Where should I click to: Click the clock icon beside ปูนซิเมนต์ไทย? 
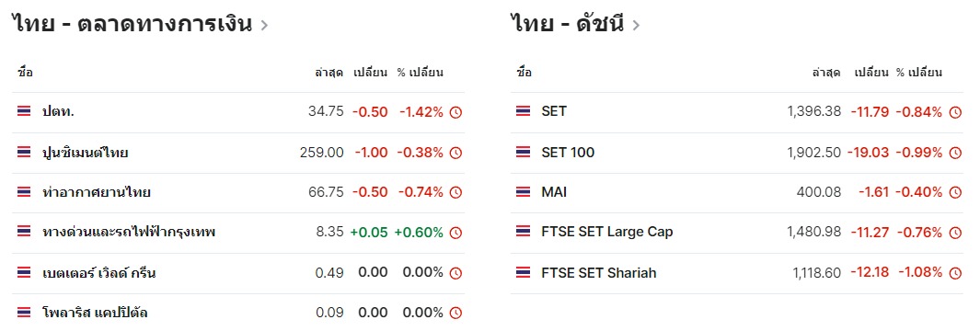456,153
